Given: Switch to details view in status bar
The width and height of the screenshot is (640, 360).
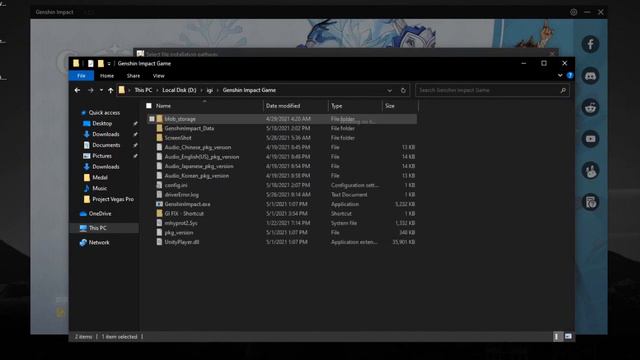Looking at the screenshot, I should click(556, 336).
